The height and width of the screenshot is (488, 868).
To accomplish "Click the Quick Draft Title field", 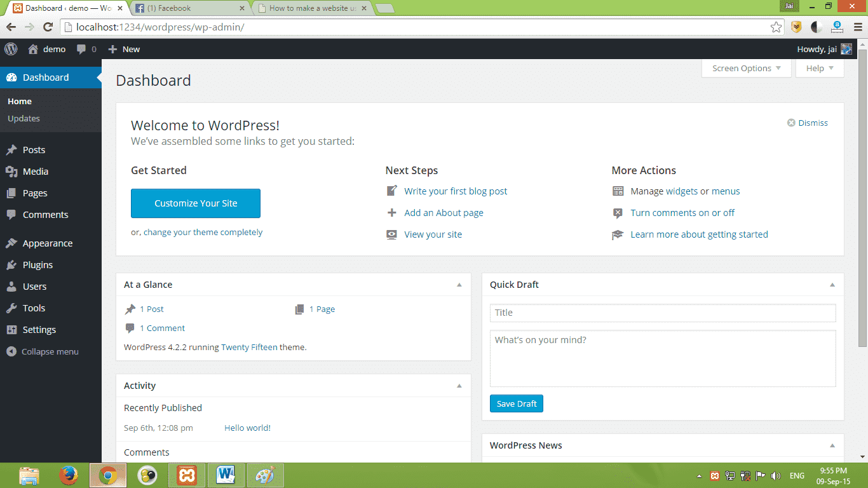I will pos(663,313).
